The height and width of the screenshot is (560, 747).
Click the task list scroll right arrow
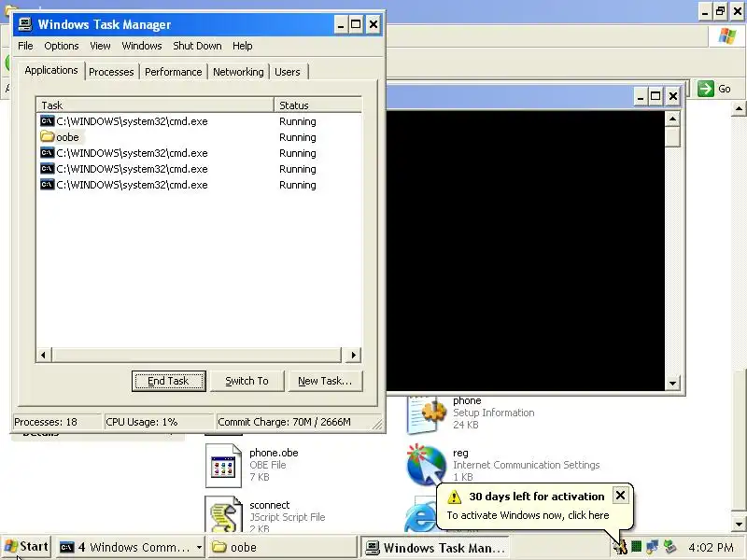[353, 355]
